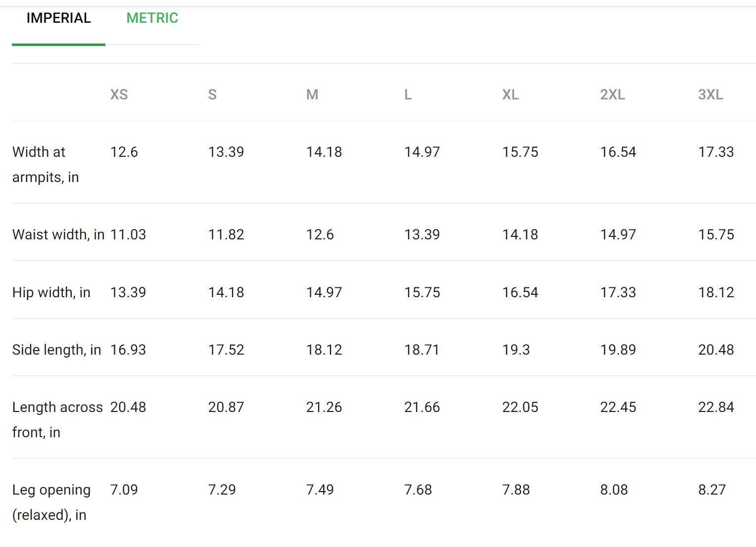Click the 3XL hip width value 18.12
This screenshot has width=756, height=547.
716,292
